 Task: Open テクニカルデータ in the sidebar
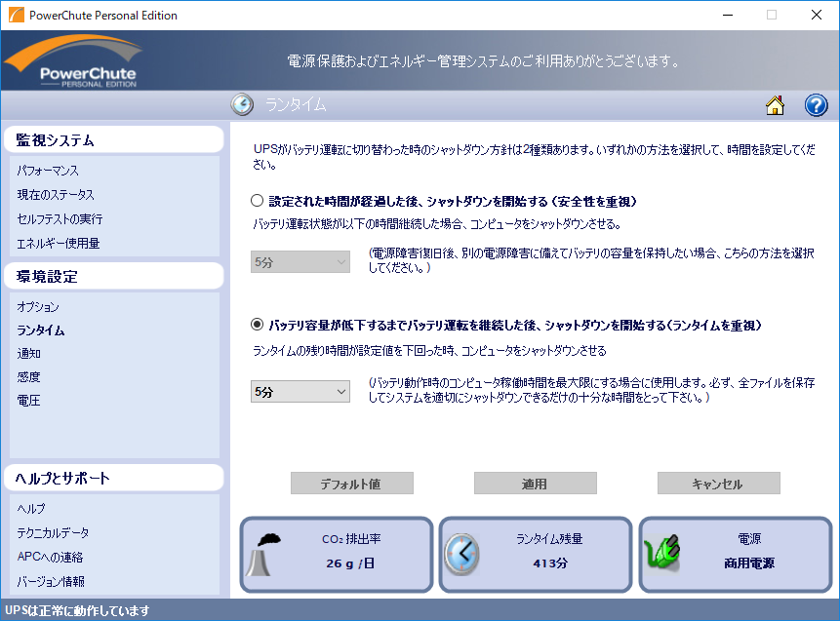click(53, 532)
